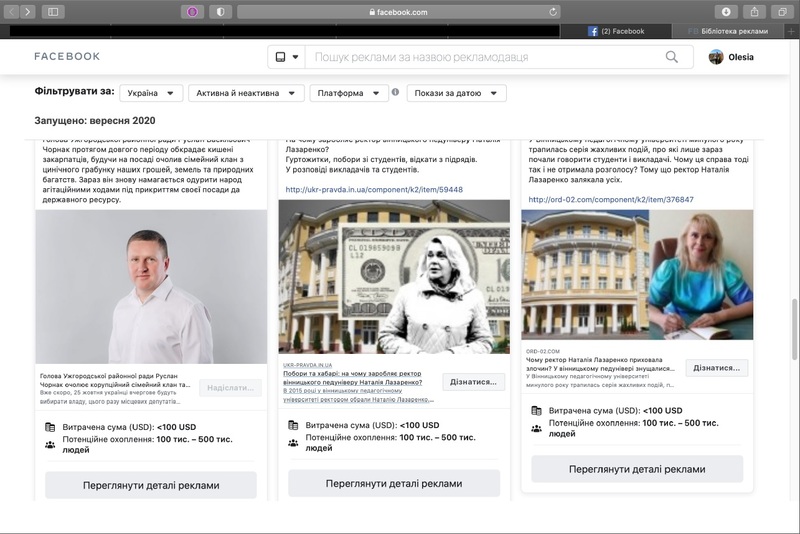Click people reach icon in Чорнак card
The height and width of the screenshot is (534, 800).
click(50, 445)
